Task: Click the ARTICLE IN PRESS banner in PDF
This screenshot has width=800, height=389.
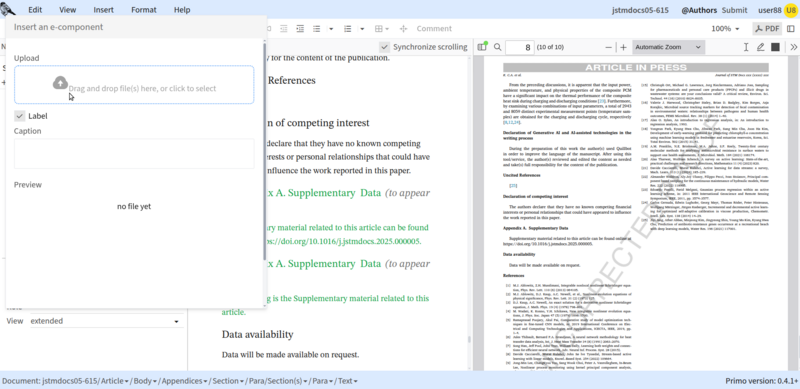Action: pos(636,67)
